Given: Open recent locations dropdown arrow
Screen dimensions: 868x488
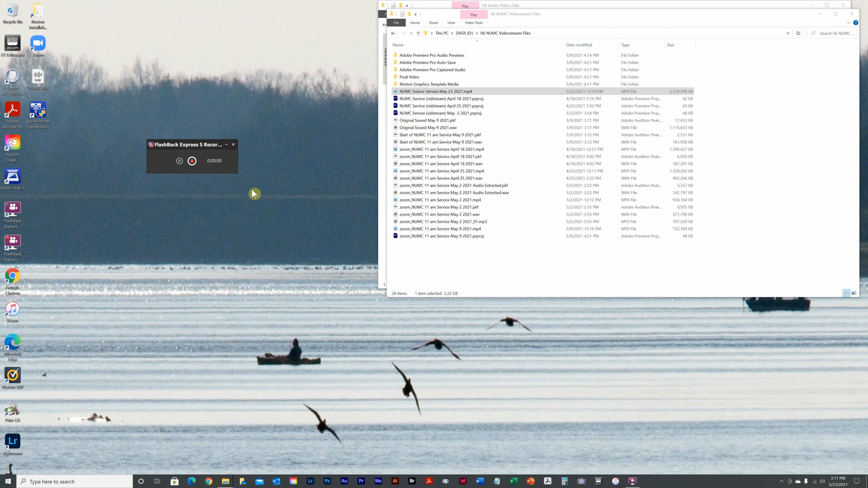Looking at the screenshot, I should click(x=411, y=33).
